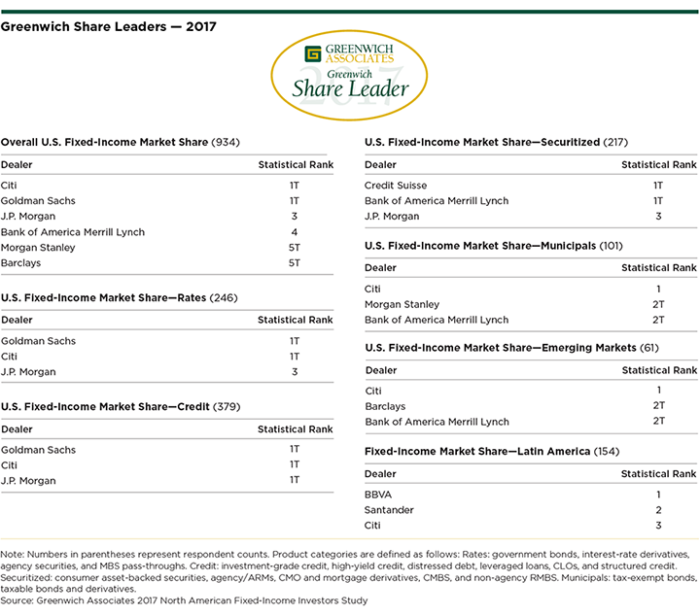The image size is (700, 616).
Task: Select the 'U.S. Fixed-Income Market Share—Municipals (101)' heading
Action: (x=494, y=246)
